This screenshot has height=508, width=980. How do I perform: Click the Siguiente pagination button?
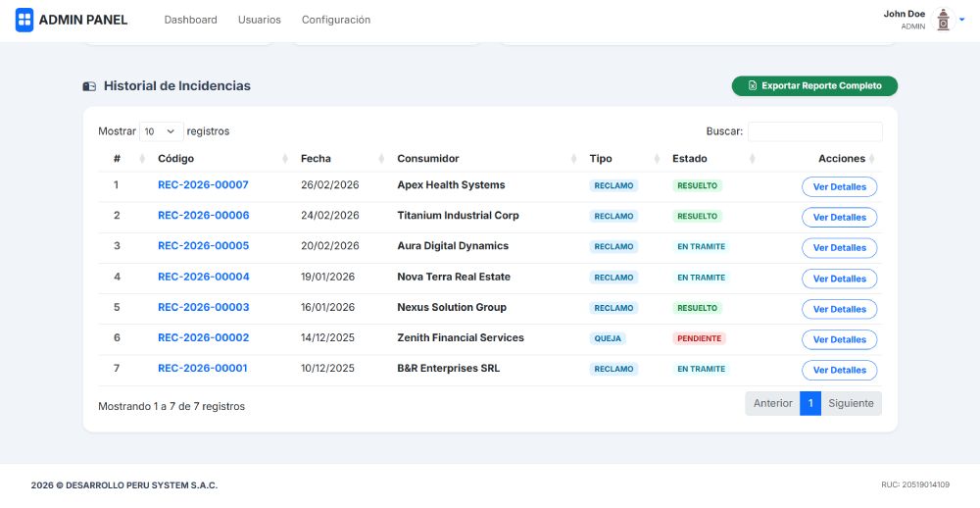tap(851, 403)
